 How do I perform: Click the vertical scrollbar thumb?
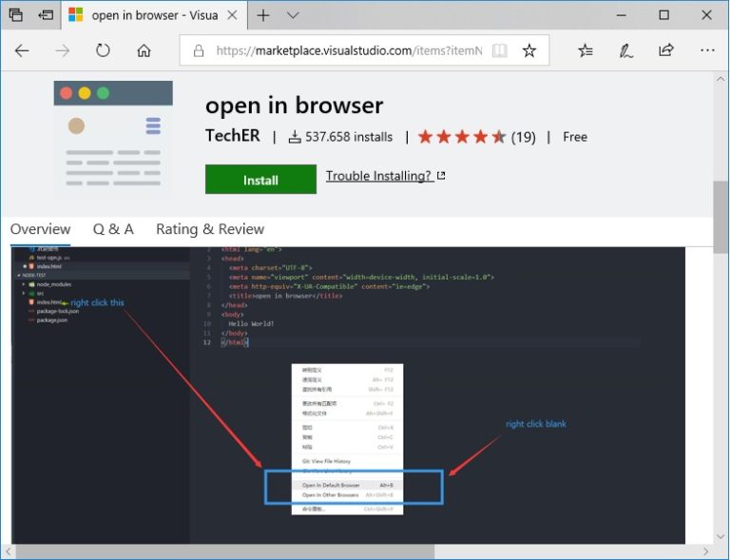click(x=720, y=217)
